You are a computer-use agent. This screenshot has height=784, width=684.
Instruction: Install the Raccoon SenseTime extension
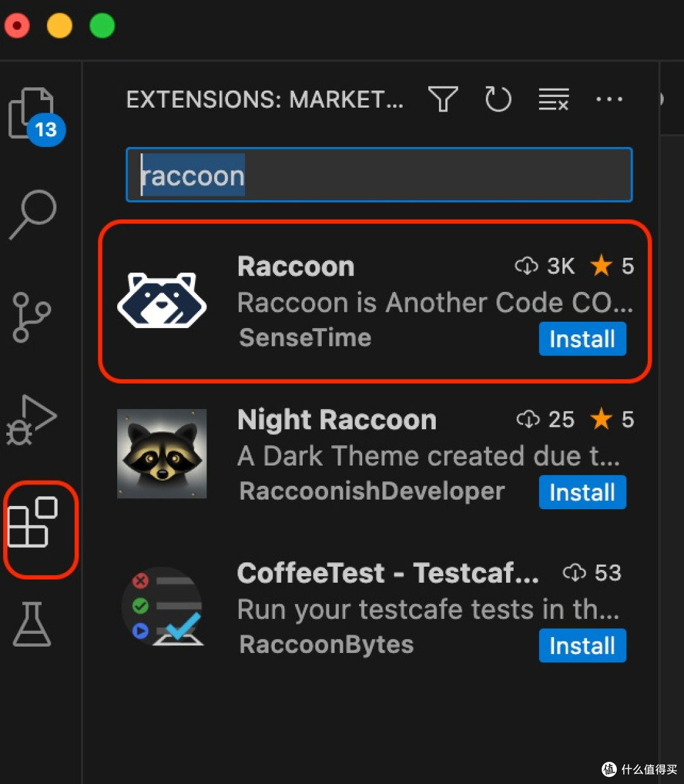click(582, 339)
